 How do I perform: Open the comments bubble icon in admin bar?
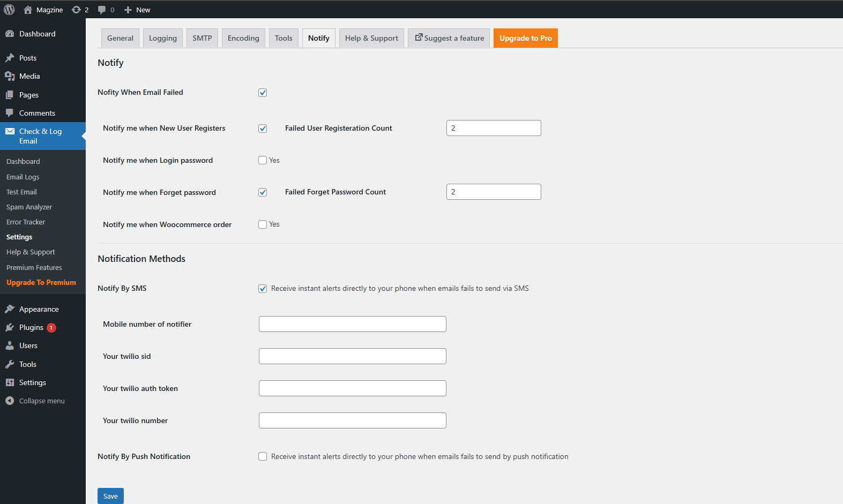[x=102, y=10]
